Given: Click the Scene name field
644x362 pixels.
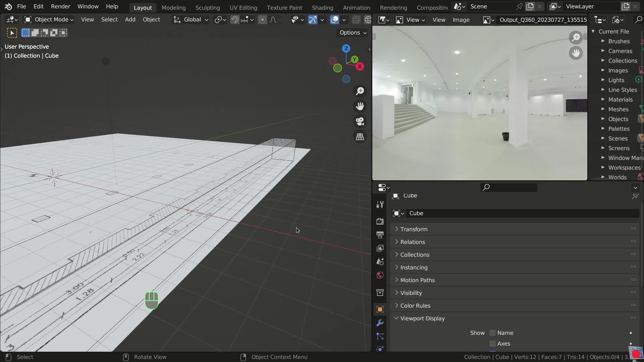Looking at the screenshot, I should [491, 6].
